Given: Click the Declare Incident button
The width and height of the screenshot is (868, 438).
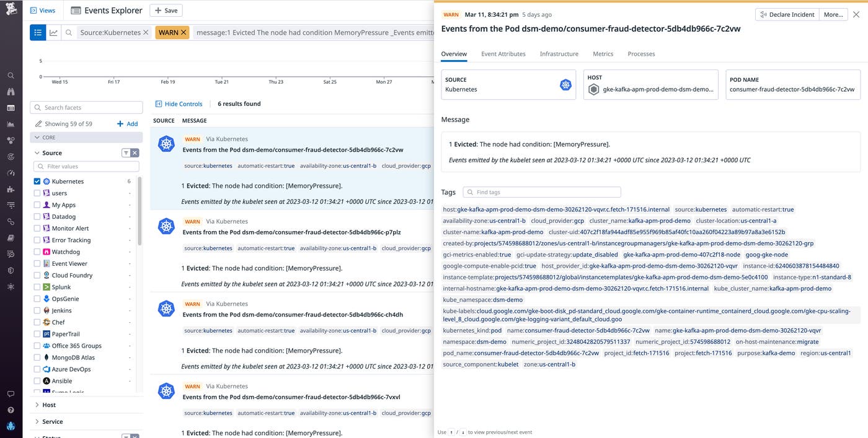Looking at the screenshot, I should (787, 15).
